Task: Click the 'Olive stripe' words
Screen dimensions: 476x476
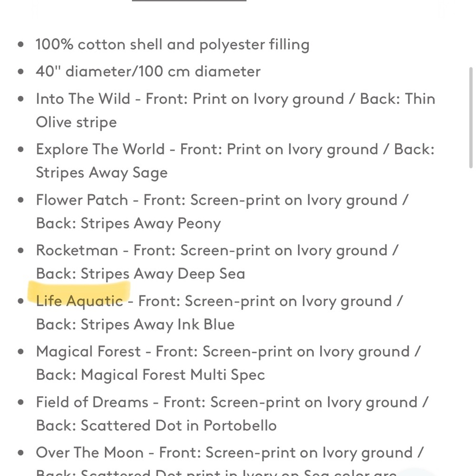Action: [x=76, y=123]
